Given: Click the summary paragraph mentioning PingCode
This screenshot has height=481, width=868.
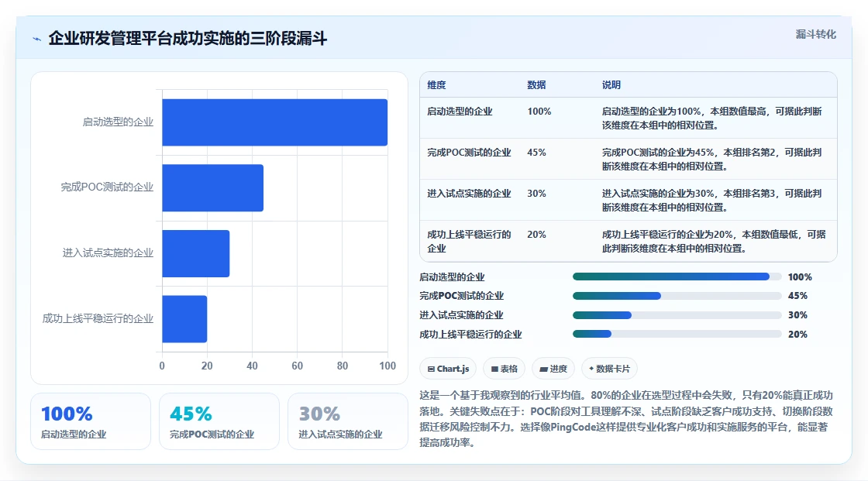Looking at the screenshot, I should [626, 418].
